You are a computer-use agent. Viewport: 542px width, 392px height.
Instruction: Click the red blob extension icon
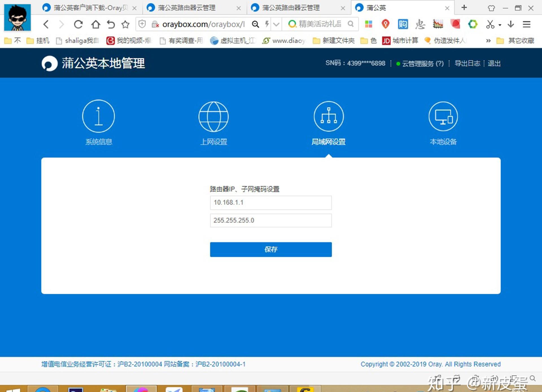coord(455,24)
